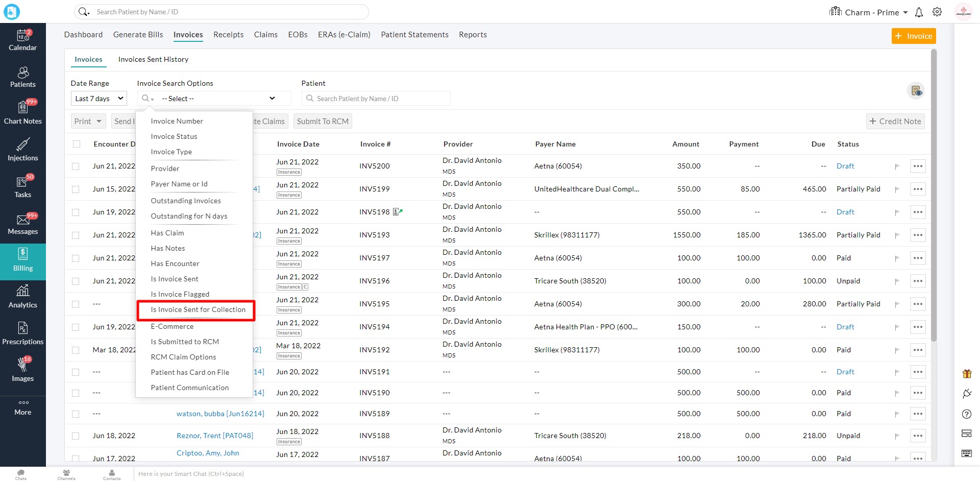Tick the select-all checkbox in the table header
Screen dimensions: 980x481
[77, 144]
